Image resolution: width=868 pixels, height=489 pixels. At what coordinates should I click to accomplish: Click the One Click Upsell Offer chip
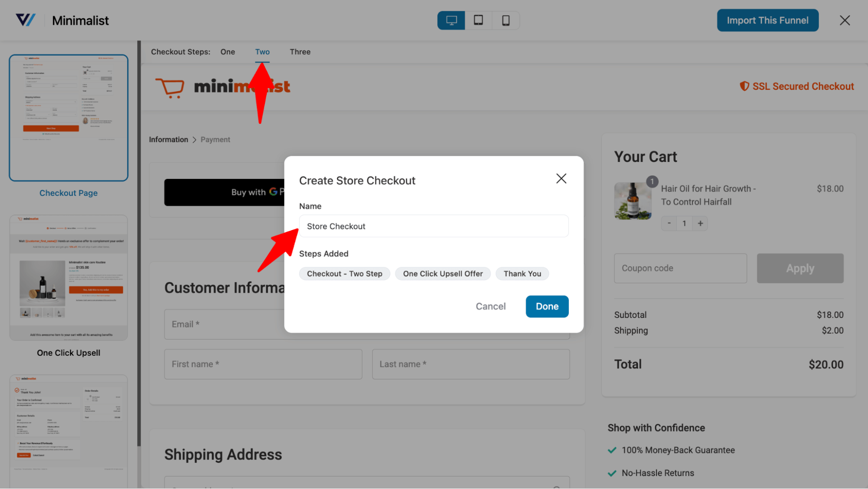click(442, 274)
